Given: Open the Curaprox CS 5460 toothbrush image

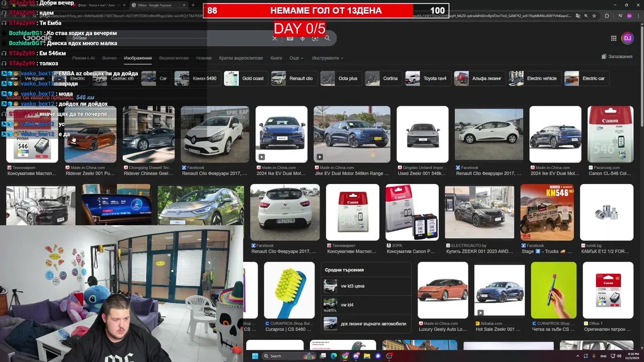Looking at the screenshot, I should (289, 290).
